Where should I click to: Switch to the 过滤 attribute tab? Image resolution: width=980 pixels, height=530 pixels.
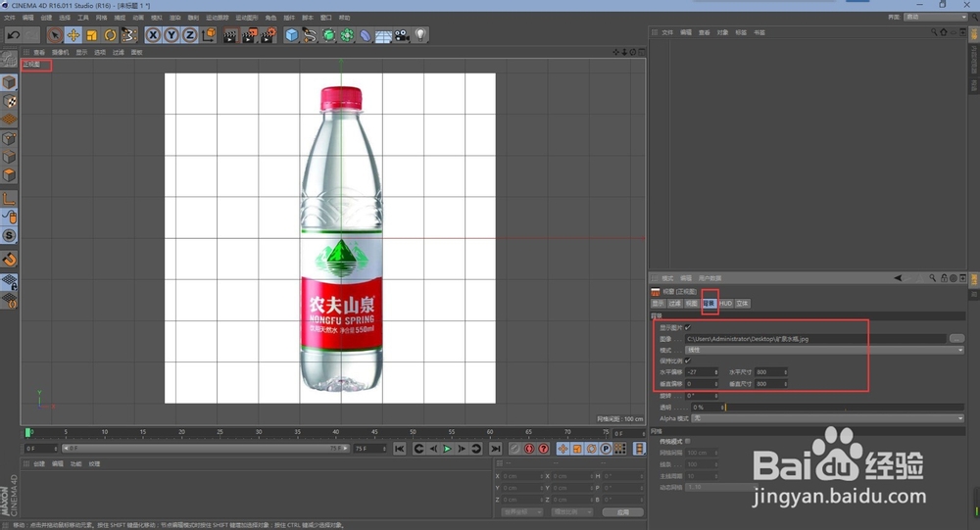(x=675, y=303)
